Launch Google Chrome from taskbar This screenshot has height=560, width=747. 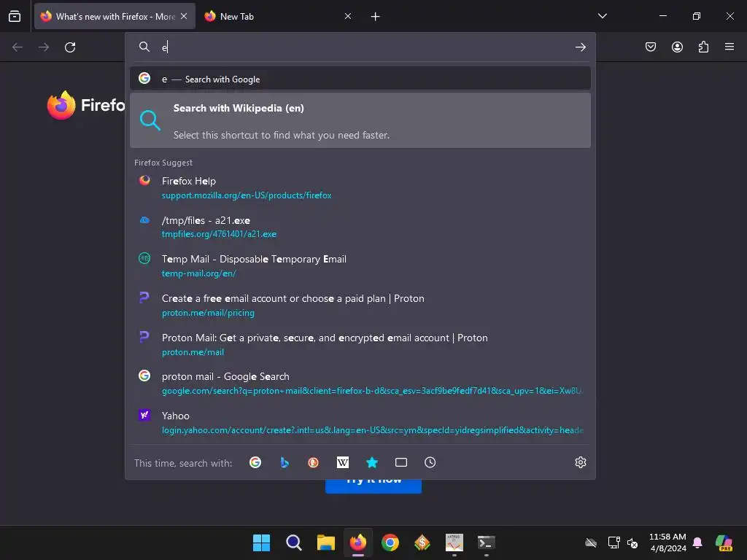pos(390,542)
